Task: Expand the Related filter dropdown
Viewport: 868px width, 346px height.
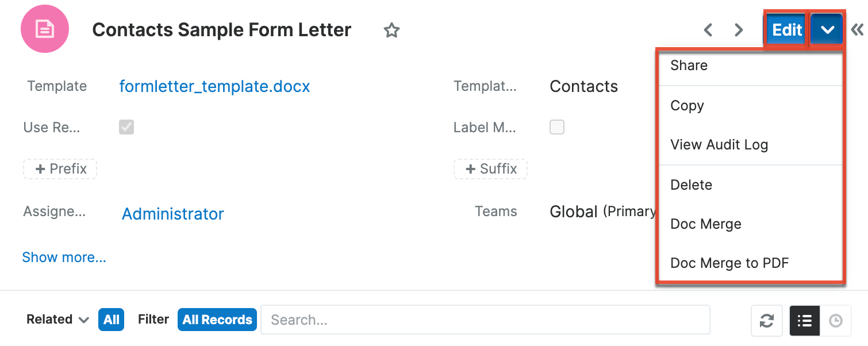Action: (x=57, y=319)
